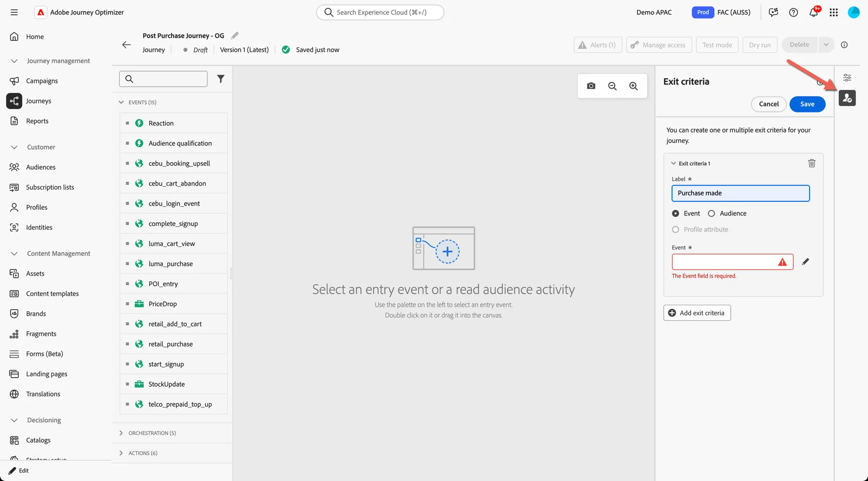
Task: Cancel the exit criteria changes
Action: point(769,104)
